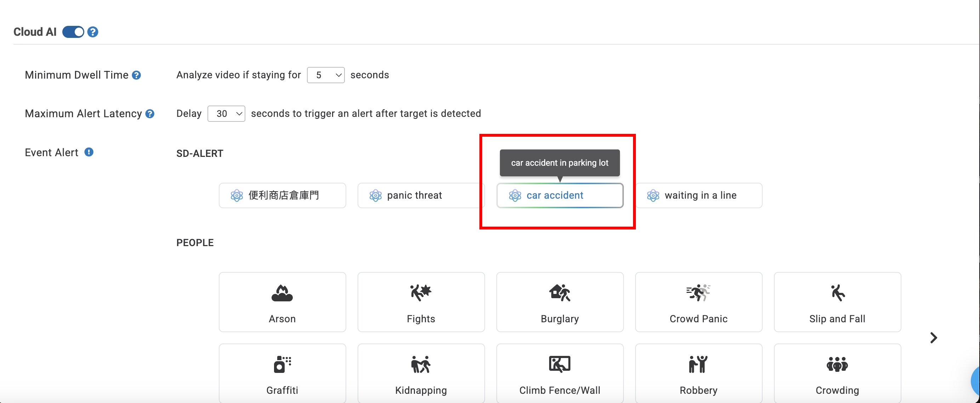This screenshot has height=403, width=980.
Task: Click Minimum Dwell Time help icon
Action: point(136,75)
